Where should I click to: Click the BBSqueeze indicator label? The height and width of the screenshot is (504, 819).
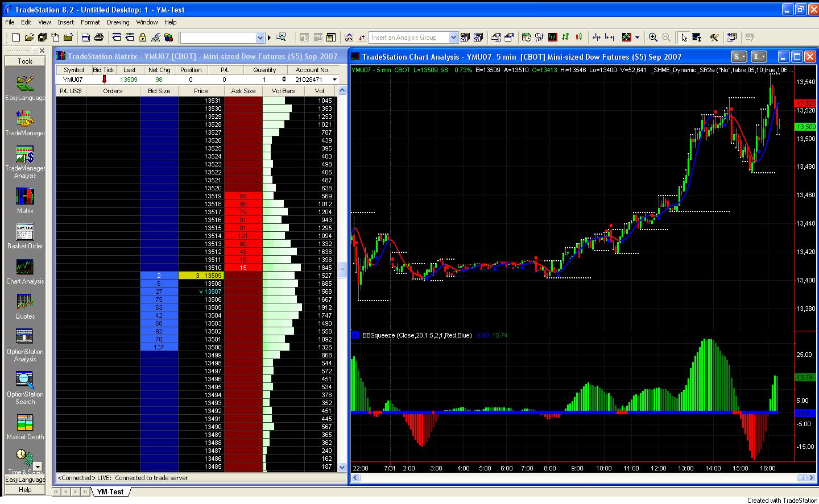point(417,335)
